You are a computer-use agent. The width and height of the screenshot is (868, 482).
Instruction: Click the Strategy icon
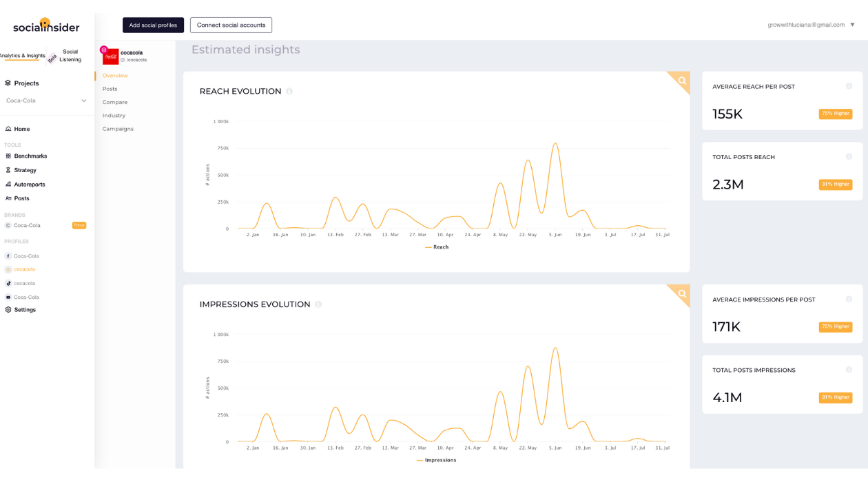click(x=8, y=170)
